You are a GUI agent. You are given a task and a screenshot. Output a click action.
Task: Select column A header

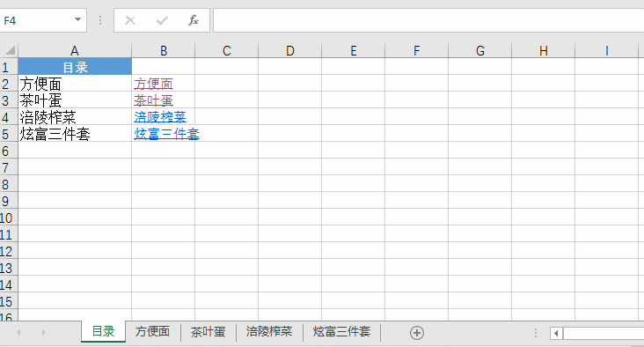(x=75, y=50)
